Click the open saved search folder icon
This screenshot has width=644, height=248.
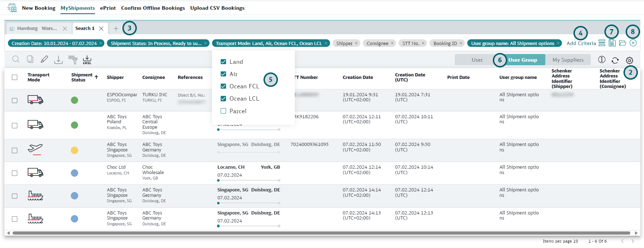tap(622, 43)
